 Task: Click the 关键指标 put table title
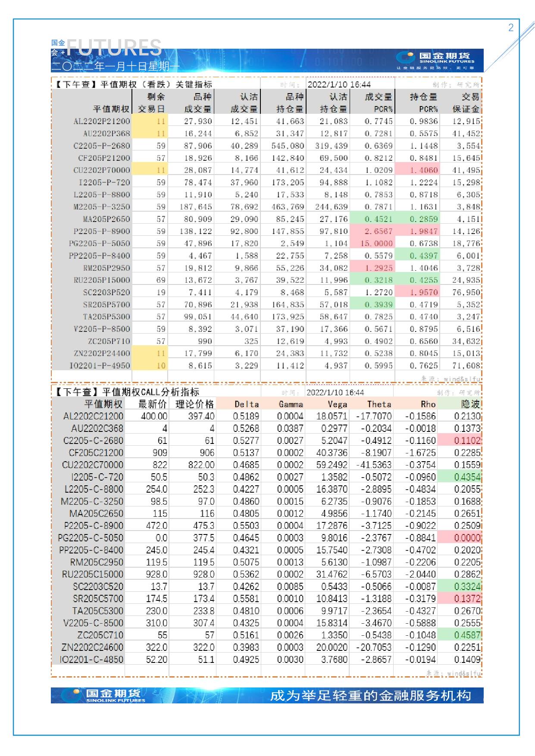[133, 84]
